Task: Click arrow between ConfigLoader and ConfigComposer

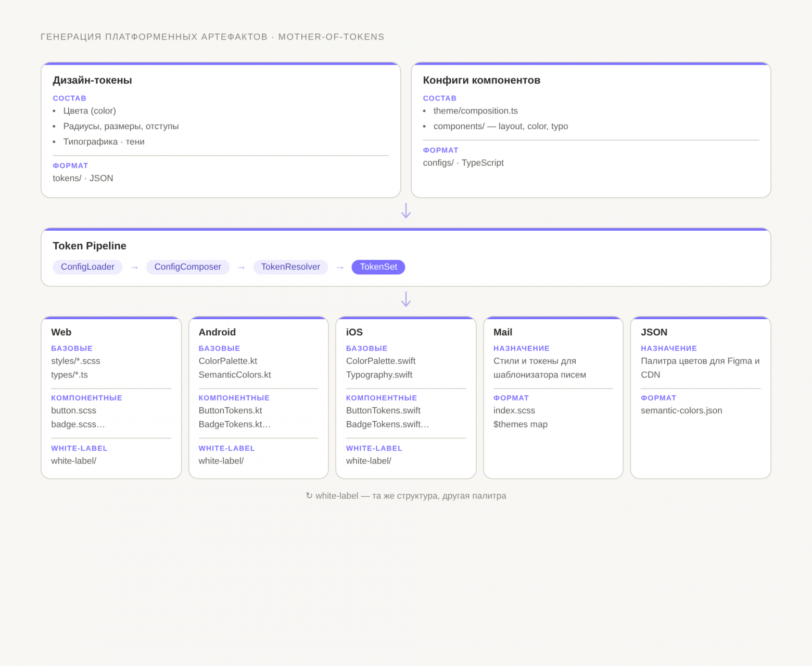Action: point(134,267)
